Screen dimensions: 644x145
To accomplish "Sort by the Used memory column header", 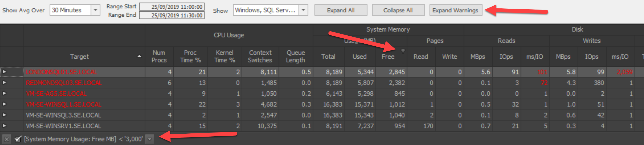I will pos(359,57).
